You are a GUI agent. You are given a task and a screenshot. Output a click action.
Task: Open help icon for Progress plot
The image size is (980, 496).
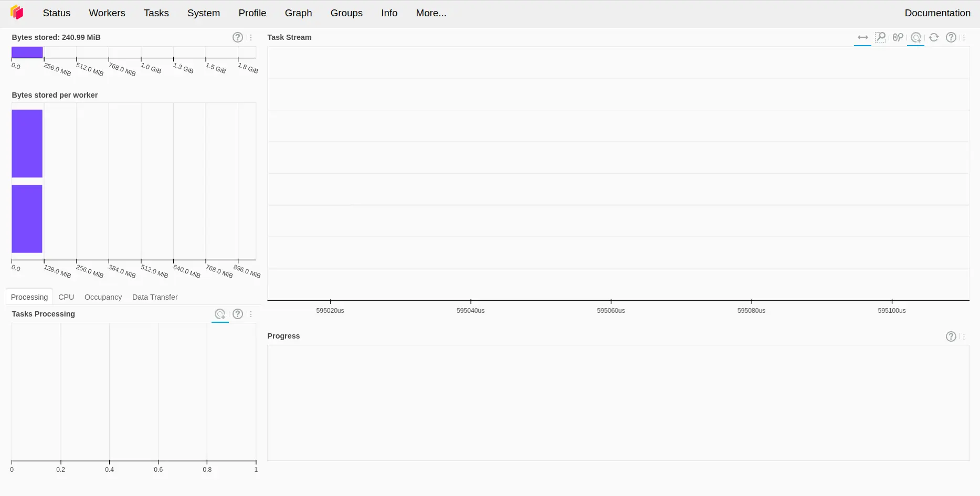click(951, 336)
